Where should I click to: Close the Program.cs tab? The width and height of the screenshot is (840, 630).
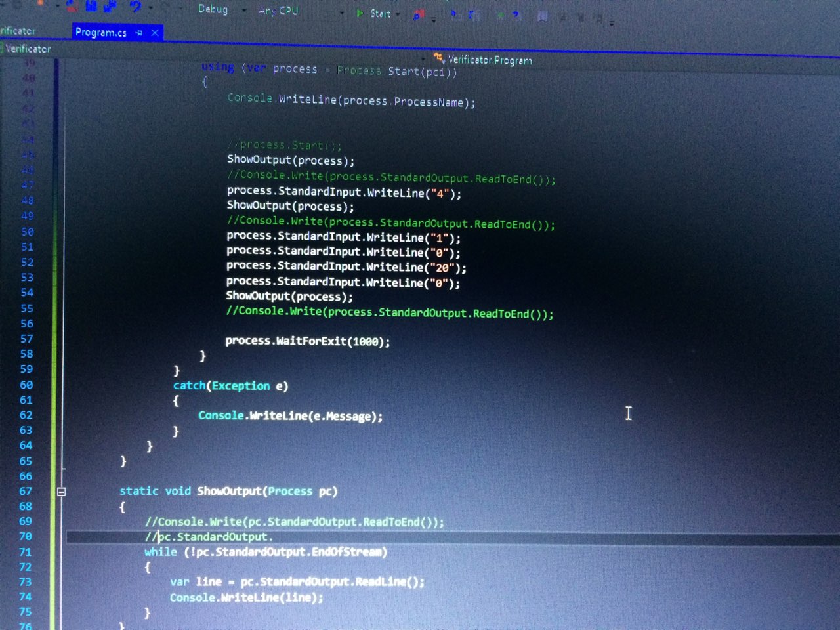(x=155, y=32)
